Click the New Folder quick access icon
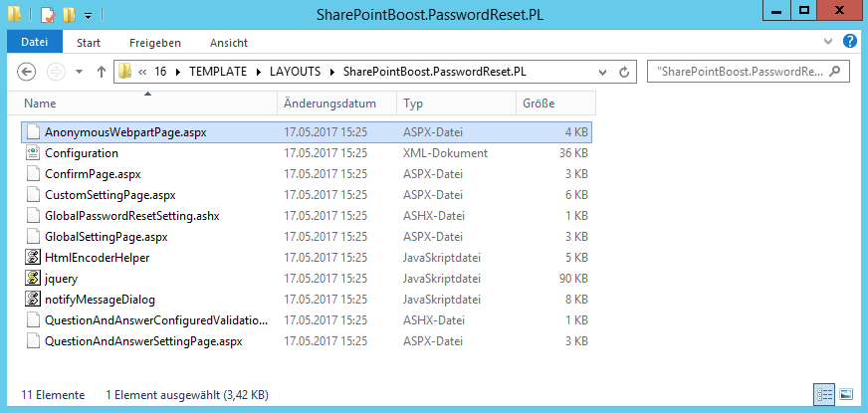The width and height of the screenshot is (868, 413). coord(70,14)
